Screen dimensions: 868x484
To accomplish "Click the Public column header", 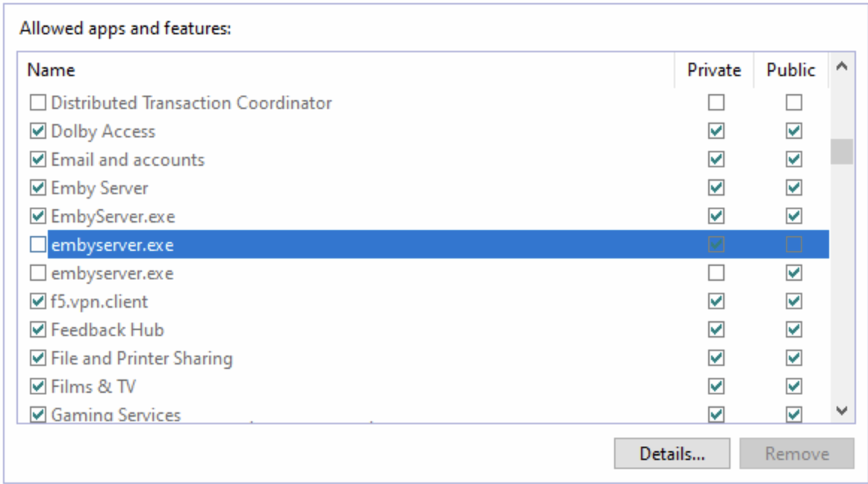I will [791, 70].
